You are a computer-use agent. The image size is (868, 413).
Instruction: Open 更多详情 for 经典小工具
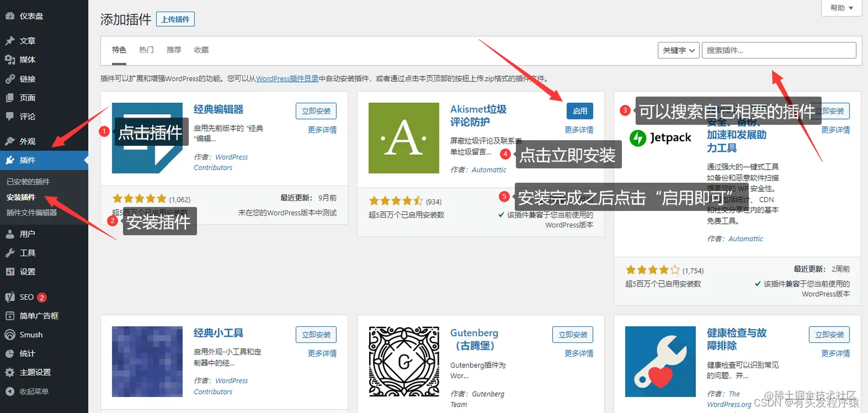[x=322, y=353]
